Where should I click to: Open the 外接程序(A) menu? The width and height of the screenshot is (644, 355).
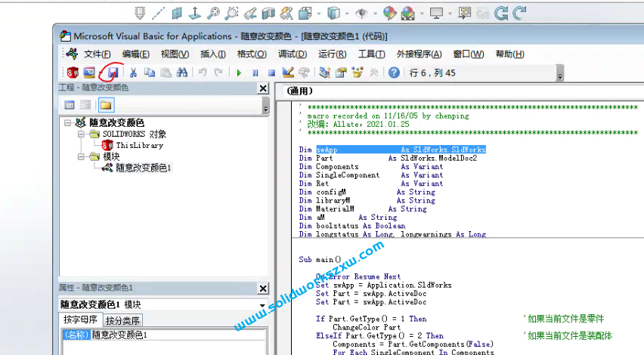point(419,54)
